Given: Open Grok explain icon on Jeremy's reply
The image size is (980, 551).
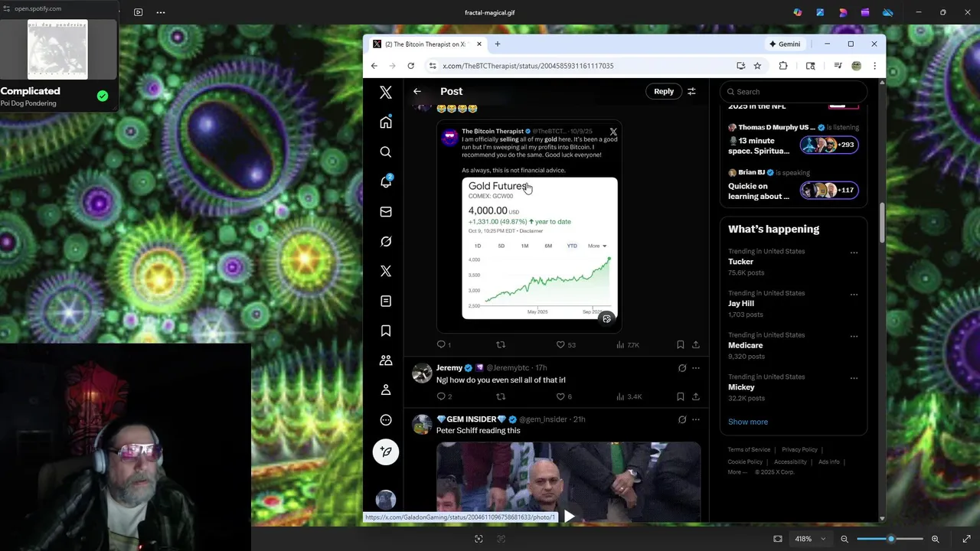Looking at the screenshot, I should pyautogui.click(x=682, y=368).
